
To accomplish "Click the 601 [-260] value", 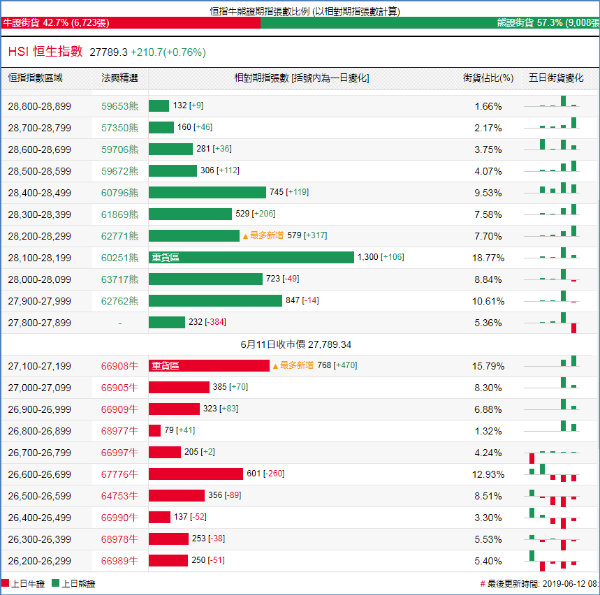I will 265,473.
